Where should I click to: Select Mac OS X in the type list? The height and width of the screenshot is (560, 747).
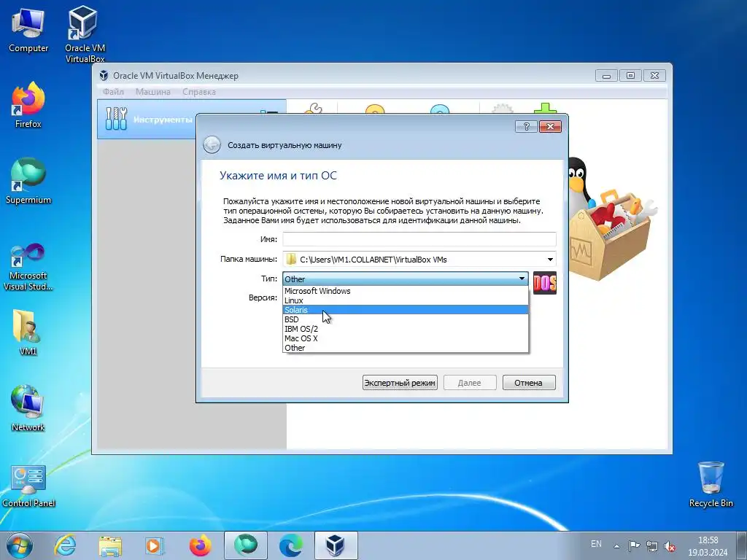(x=406, y=338)
